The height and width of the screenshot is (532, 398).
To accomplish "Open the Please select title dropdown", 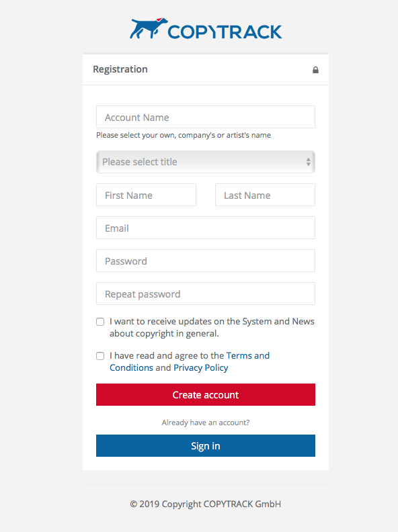I will [x=206, y=162].
